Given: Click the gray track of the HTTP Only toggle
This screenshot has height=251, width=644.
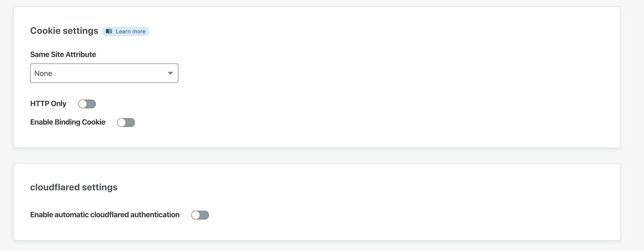Looking at the screenshot, I should (92, 104).
